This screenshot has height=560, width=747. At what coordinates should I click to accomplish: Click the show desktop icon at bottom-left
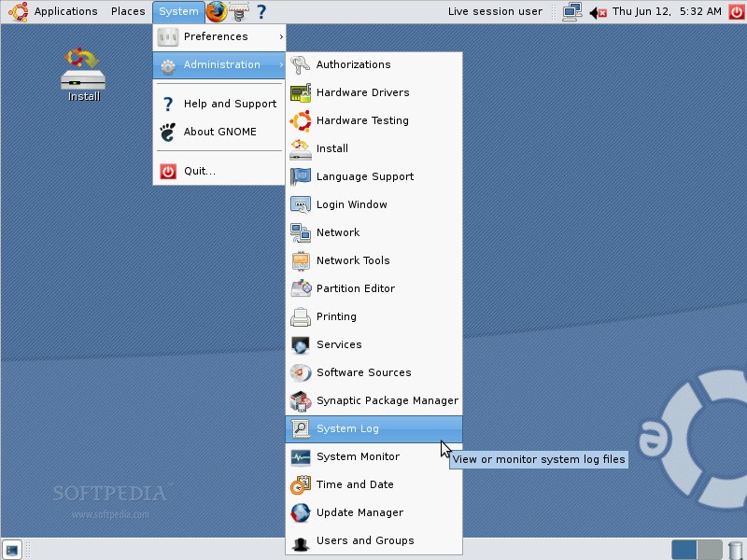click(x=12, y=550)
